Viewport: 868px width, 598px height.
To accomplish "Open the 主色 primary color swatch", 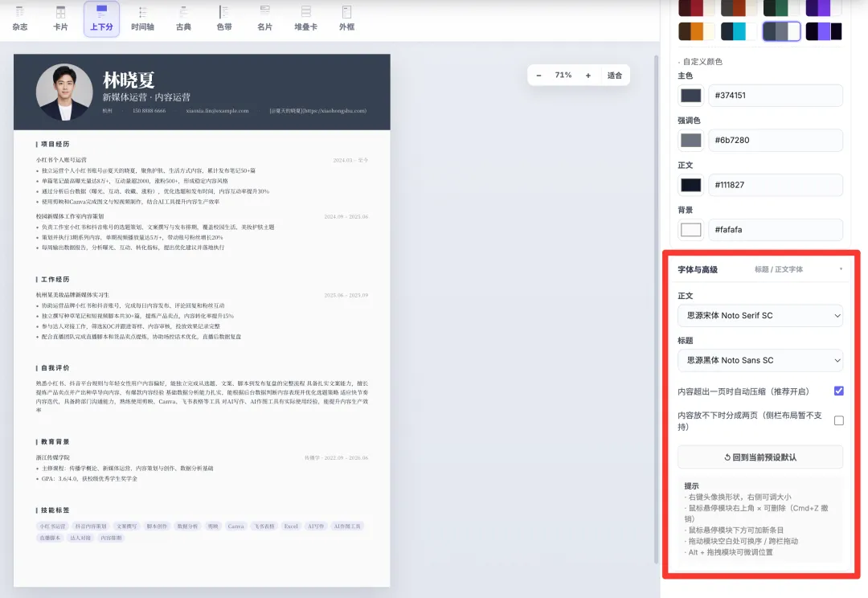I will coord(690,95).
